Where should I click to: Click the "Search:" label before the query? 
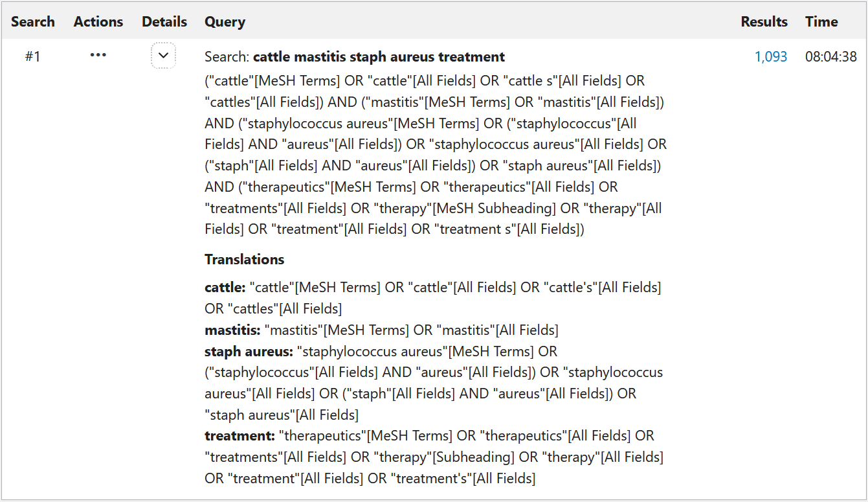pyautogui.click(x=227, y=56)
